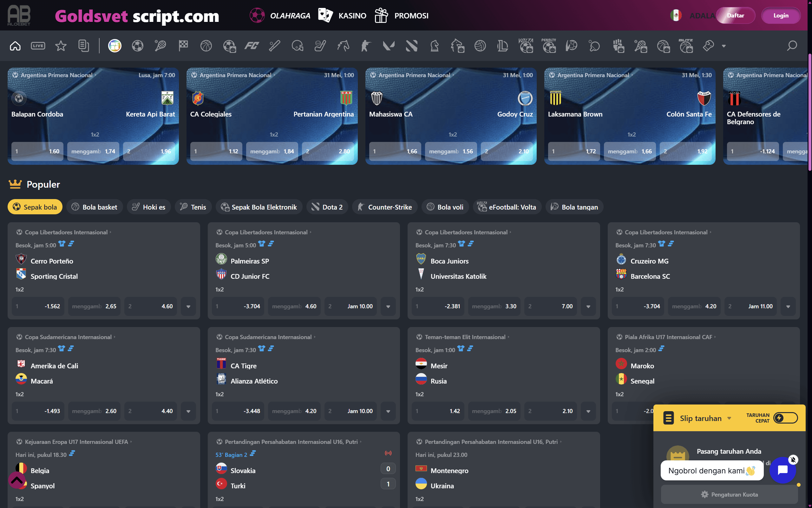Select the VOLTA efootball icon in toolbar

526,46
